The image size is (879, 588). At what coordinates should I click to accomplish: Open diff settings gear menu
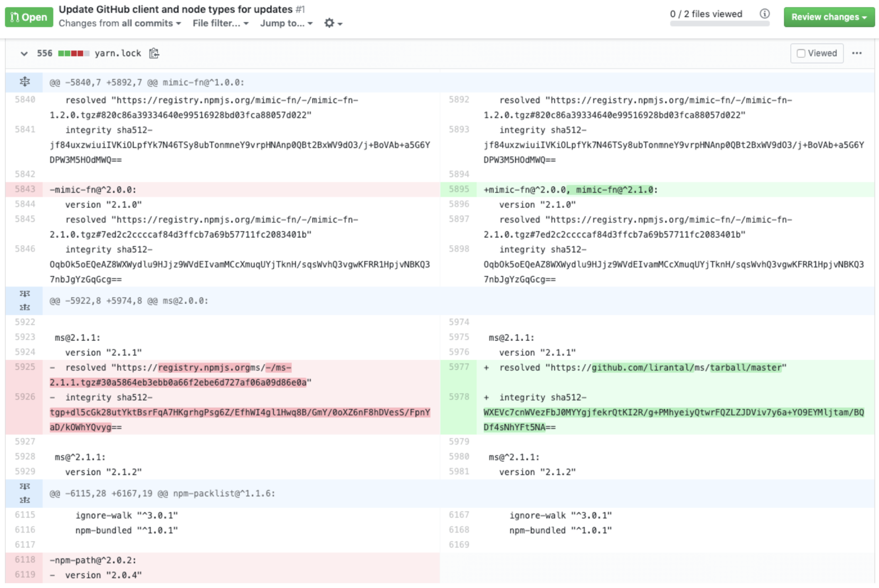click(333, 24)
